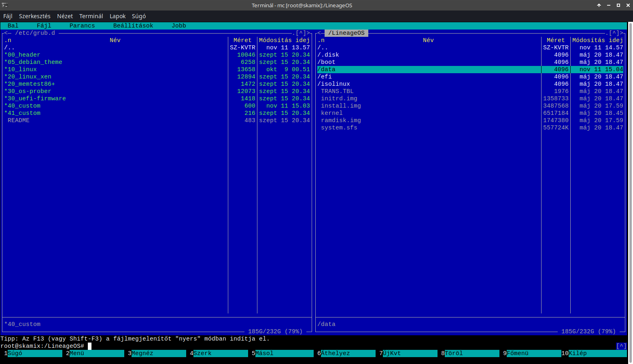
Task: Click the terminal icon in title bar
Action: click(x=5, y=5)
